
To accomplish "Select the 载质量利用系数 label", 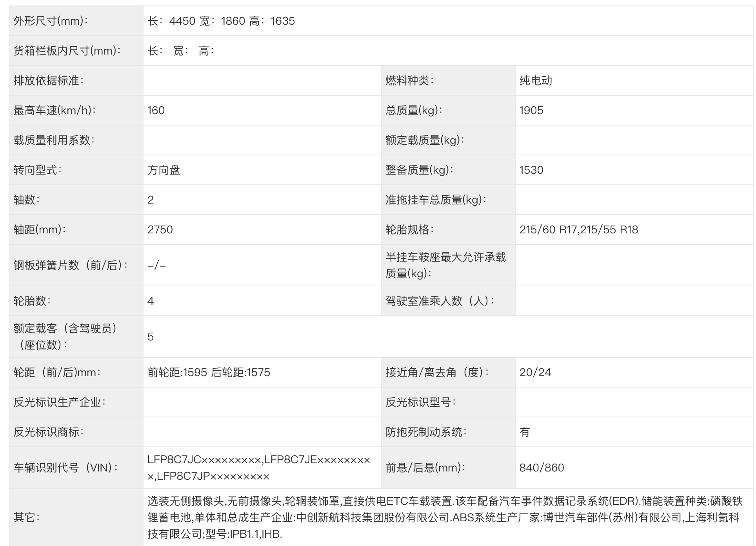I will 54,140.
